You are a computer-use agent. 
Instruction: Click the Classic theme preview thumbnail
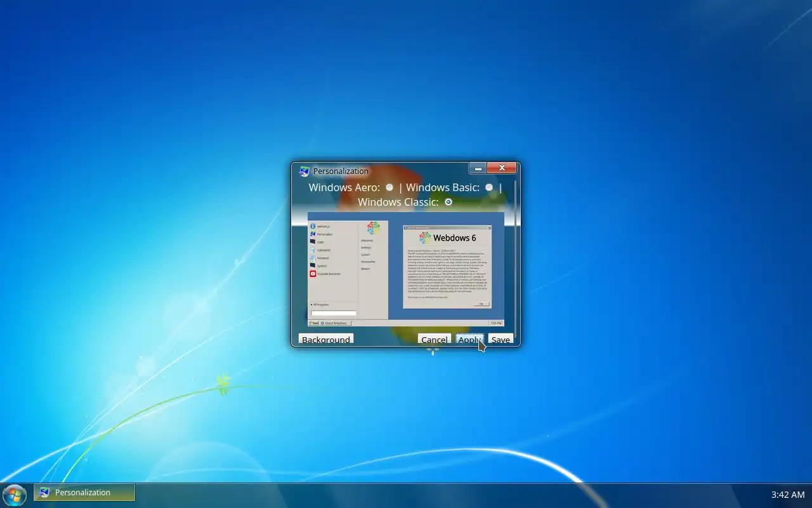click(x=406, y=269)
